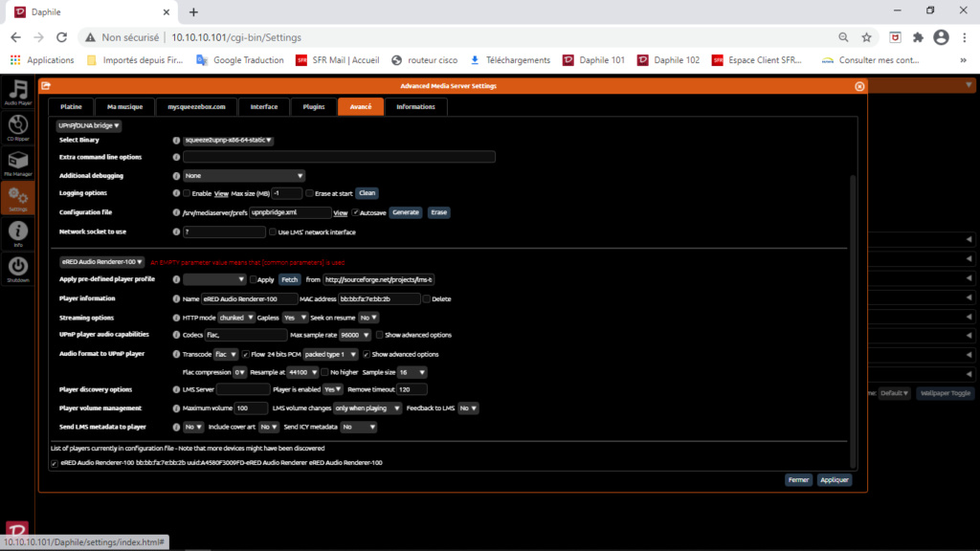
Task: Open the Chrome extensions puzzle icon
Action: 918,37
